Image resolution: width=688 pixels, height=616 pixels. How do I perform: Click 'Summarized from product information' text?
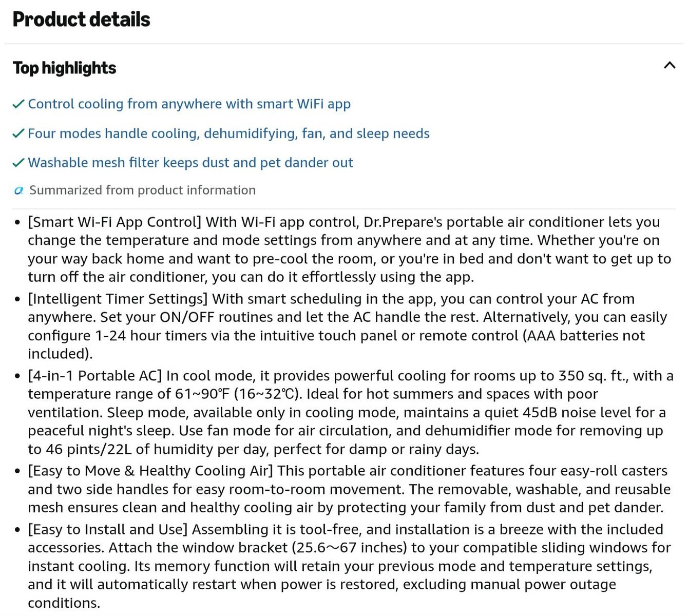click(142, 190)
